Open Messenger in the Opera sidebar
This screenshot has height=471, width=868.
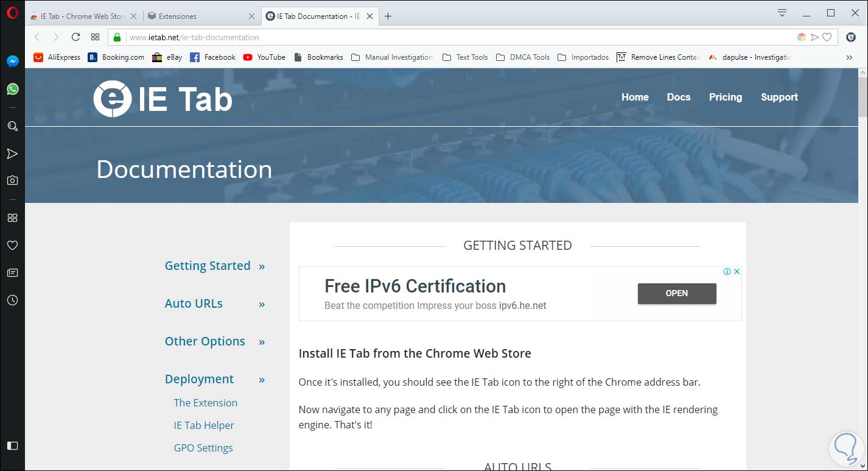(12, 61)
